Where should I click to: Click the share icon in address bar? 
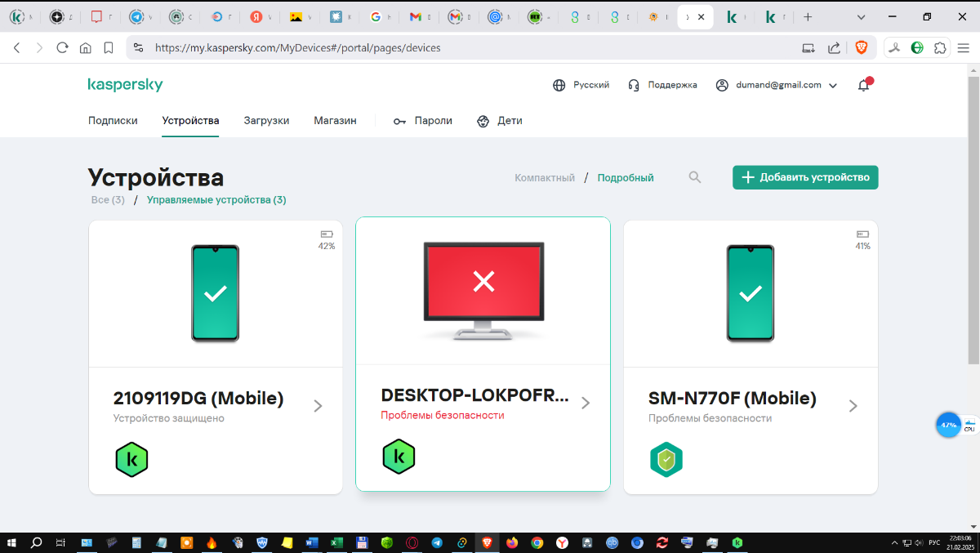[834, 47]
